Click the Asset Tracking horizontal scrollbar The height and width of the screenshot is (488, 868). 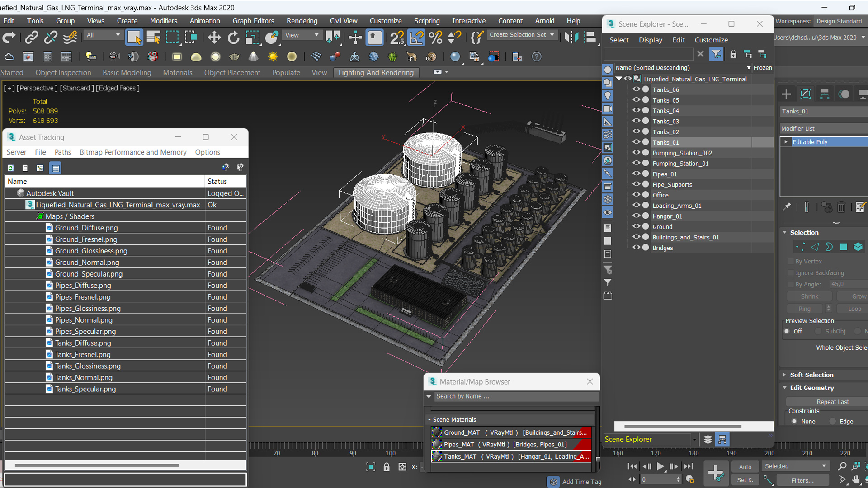click(97, 465)
